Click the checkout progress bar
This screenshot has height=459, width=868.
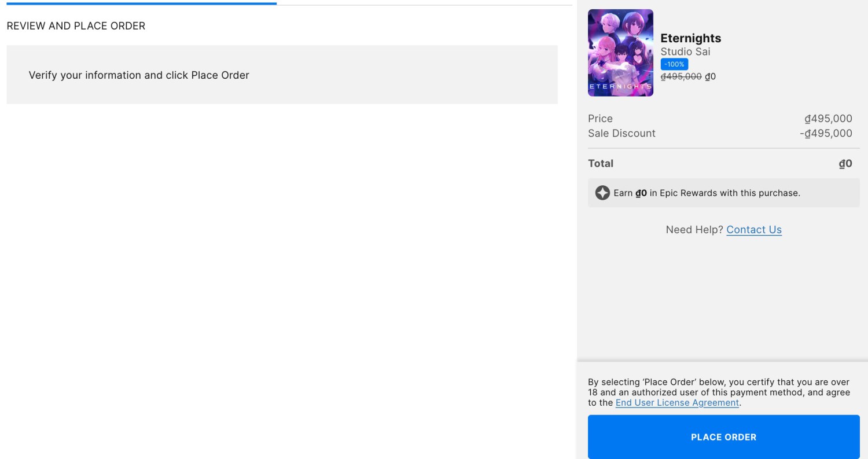289,3
